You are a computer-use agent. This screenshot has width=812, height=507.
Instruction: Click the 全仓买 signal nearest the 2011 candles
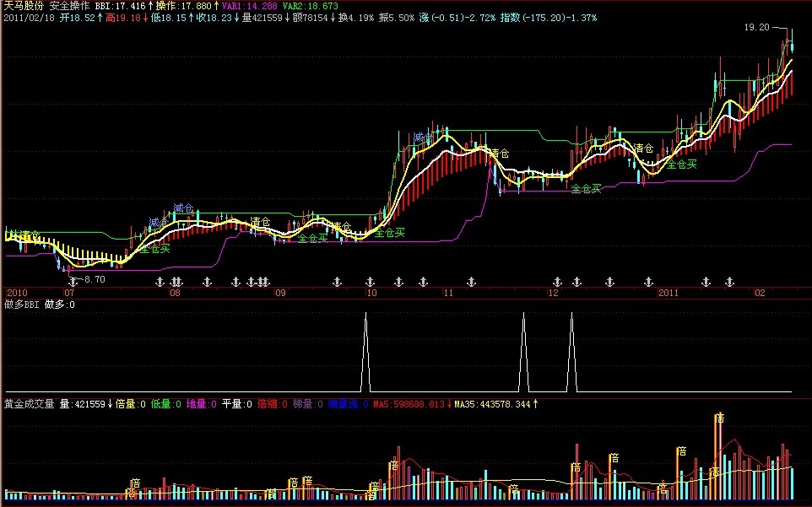(x=682, y=165)
